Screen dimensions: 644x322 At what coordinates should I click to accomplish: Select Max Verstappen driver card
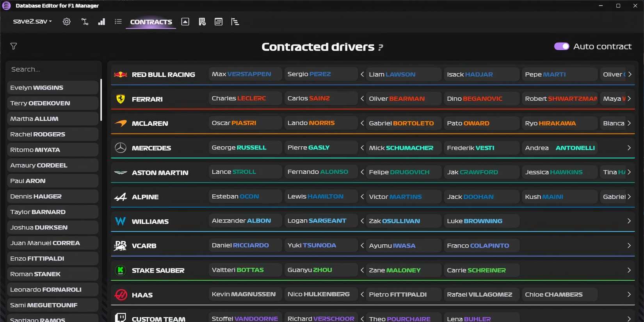click(245, 74)
